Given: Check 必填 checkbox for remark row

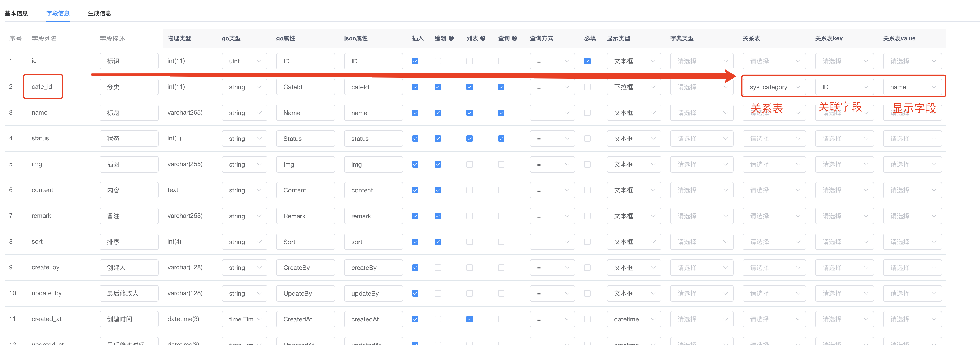Looking at the screenshot, I should click(x=587, y=216).
